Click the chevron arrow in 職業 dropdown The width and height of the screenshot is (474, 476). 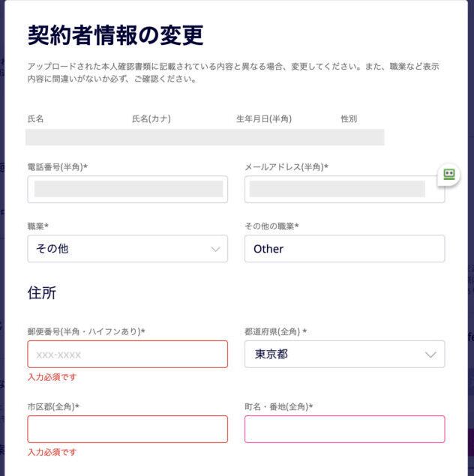click(x=215, y=249)
